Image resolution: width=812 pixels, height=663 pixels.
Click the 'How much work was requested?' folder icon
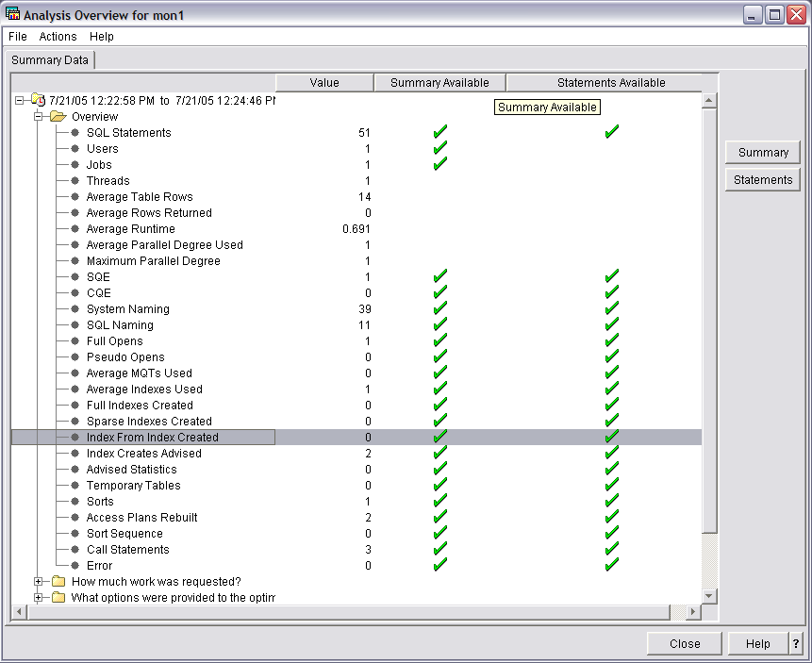pos(58,582)
